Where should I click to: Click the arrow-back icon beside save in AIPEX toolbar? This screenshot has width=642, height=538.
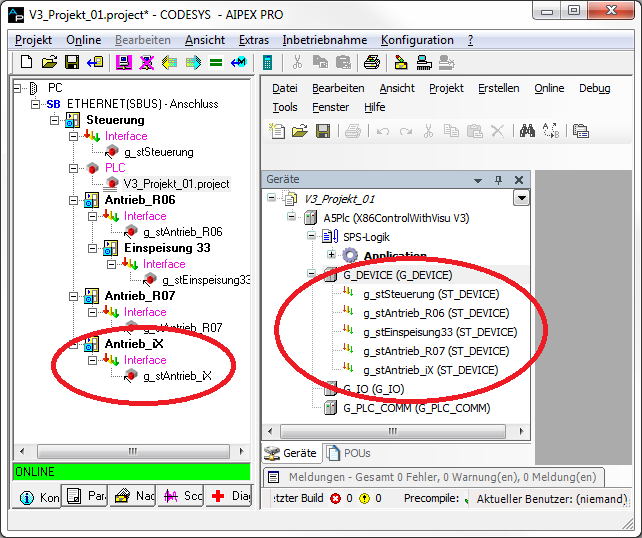pos(95,62)
